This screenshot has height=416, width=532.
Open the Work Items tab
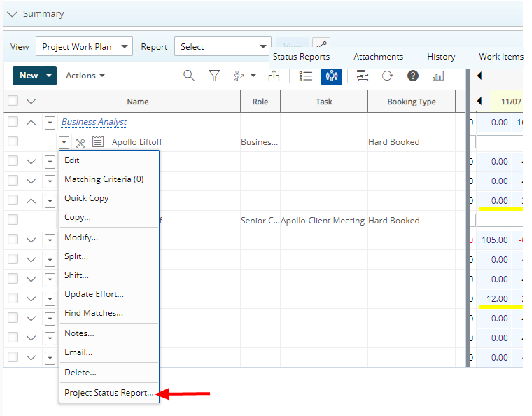(500, 57)
